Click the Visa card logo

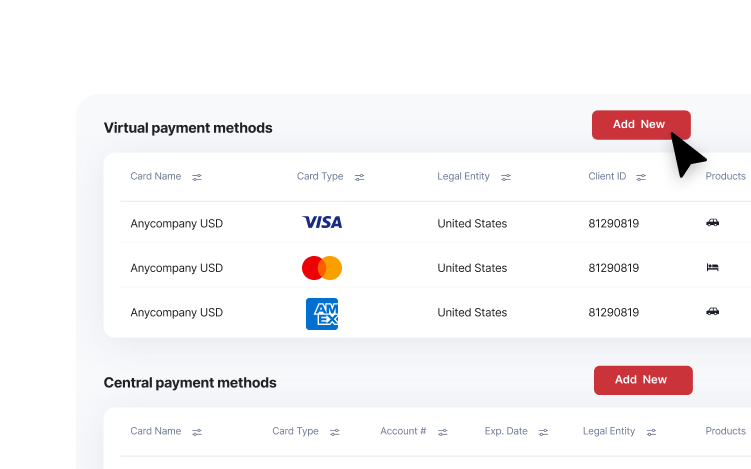tap(322, 222)
